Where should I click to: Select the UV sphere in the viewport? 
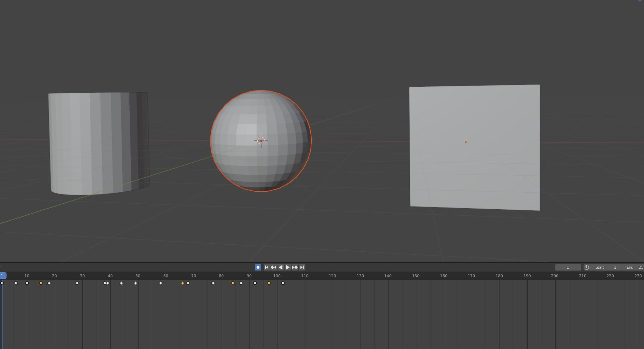[261, 141]
